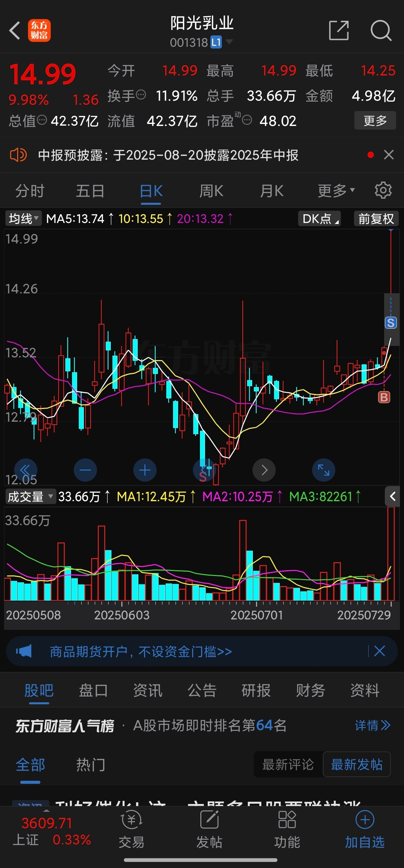404x868 pixels.
Task: Expand the 更多 chart period dropdown
Action: (336, 191)
